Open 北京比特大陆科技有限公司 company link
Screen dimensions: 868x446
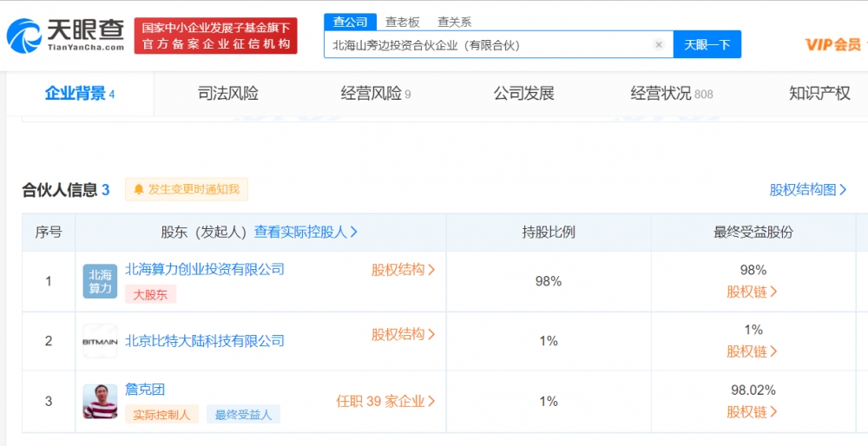coord(205,340)
